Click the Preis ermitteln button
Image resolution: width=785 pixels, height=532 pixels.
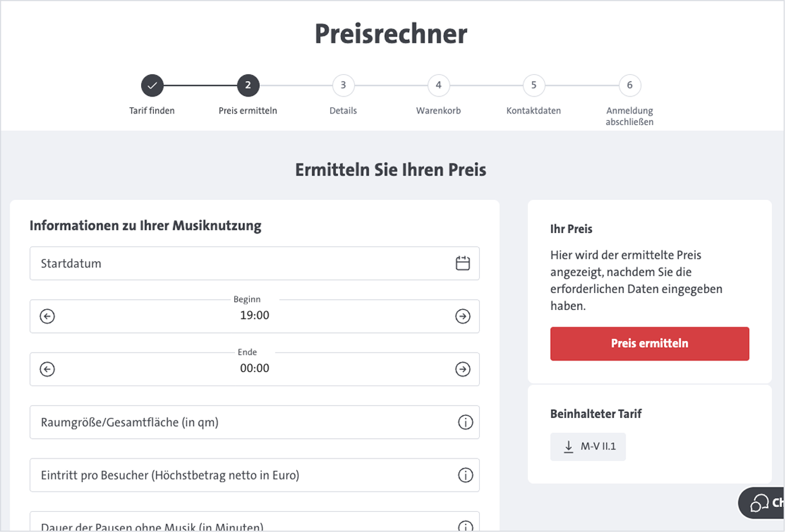[649, 344]
